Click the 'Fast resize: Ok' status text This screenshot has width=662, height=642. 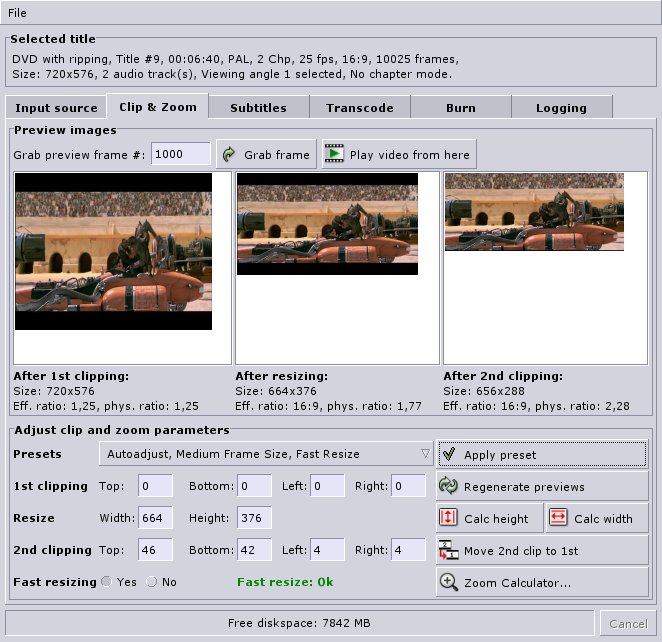[285, 582]
